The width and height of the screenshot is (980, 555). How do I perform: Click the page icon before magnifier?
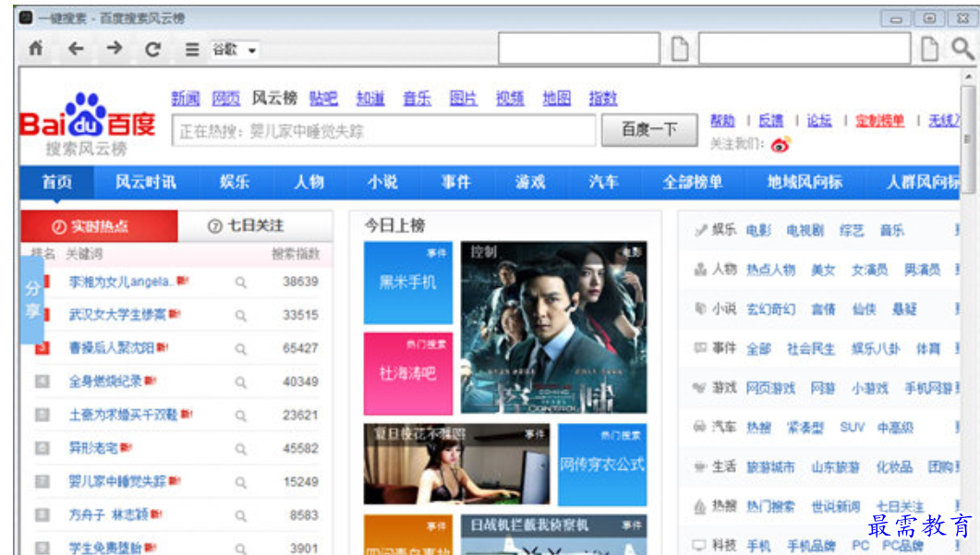[x=929, y=49]
